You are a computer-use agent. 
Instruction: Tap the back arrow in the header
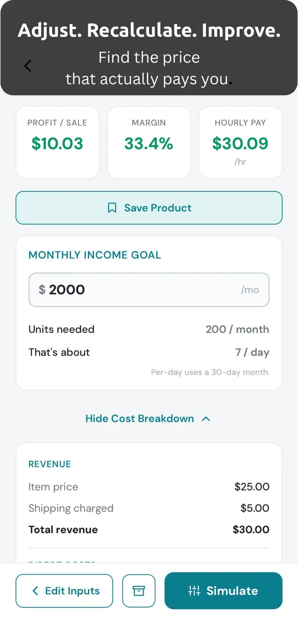28,65
